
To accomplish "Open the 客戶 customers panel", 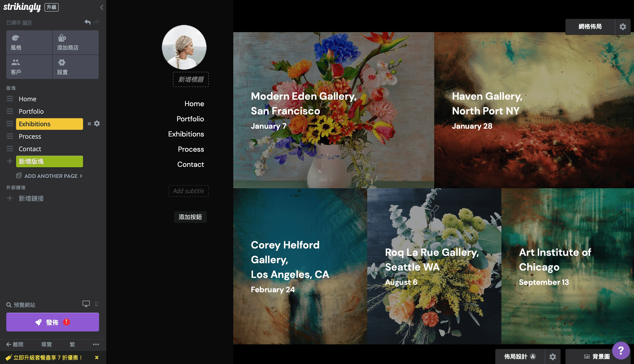I will point(29,67).
